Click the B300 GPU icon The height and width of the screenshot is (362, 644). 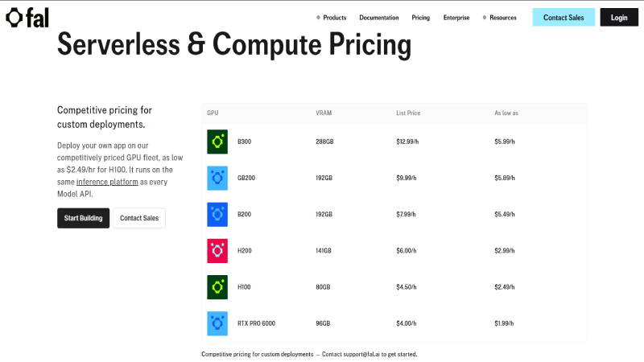click(x=217, y=142)
